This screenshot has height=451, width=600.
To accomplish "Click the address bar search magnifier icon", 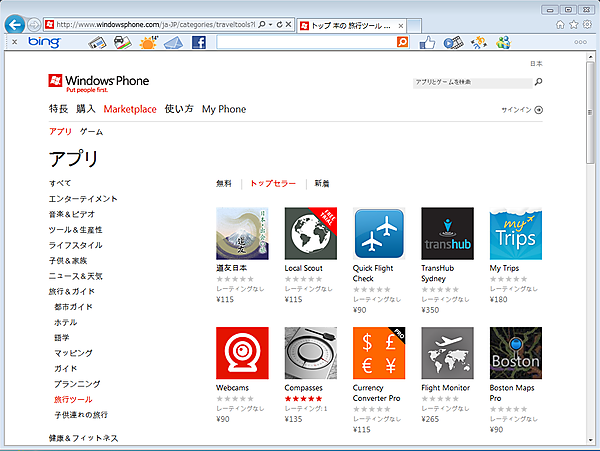I will click(262, 24).
